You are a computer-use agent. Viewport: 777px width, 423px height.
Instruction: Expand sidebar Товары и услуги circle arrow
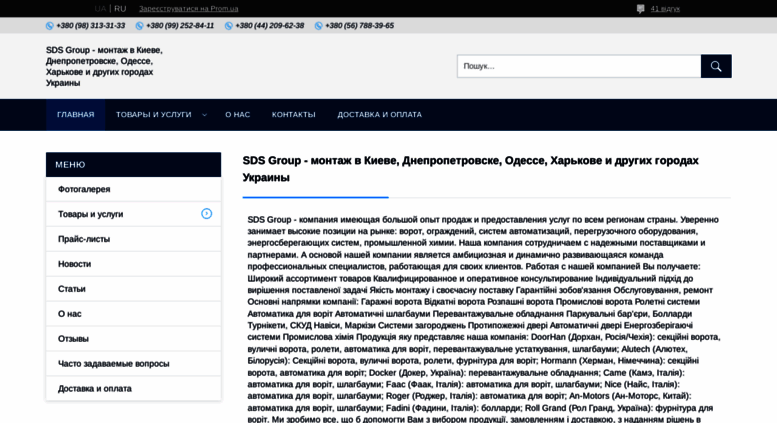(x=207, y=213)
